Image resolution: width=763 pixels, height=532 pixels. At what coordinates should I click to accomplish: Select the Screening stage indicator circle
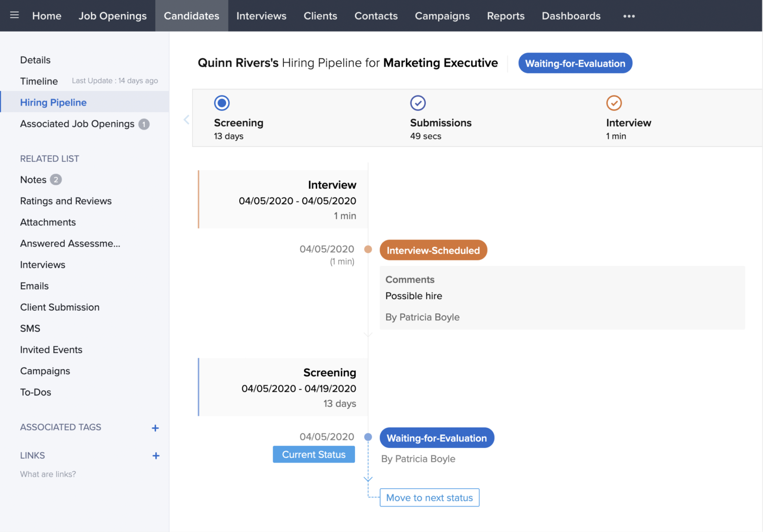[221, 102]
